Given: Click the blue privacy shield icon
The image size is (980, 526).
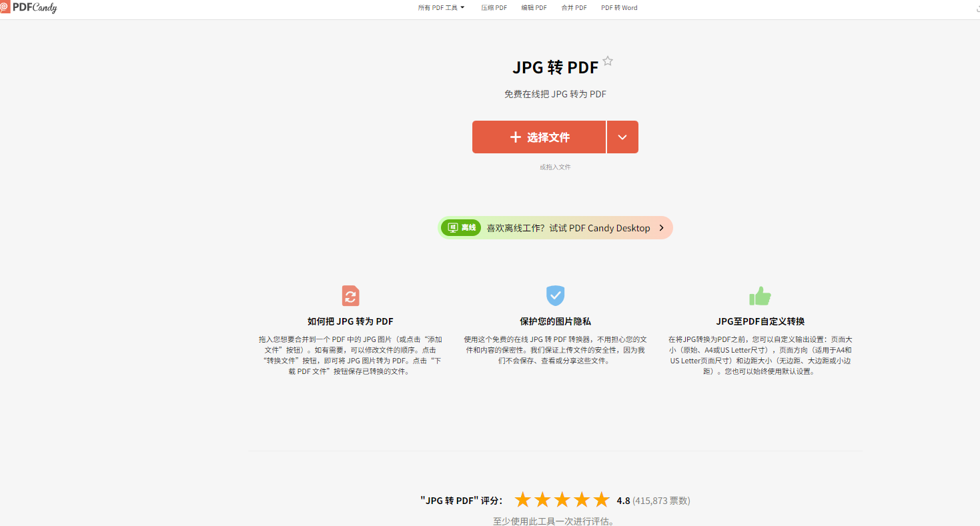Looking at the screenshot, I should [x=555, y=295].
